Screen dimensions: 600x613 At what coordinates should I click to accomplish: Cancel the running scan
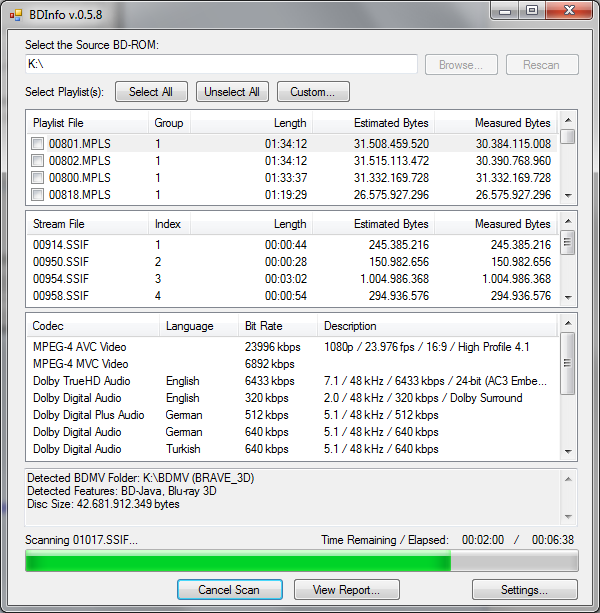click(x=229, y=590)
